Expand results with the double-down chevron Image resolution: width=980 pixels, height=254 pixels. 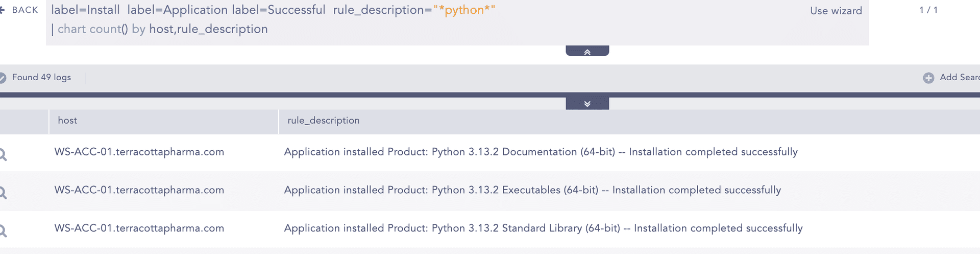pos(587,104)
